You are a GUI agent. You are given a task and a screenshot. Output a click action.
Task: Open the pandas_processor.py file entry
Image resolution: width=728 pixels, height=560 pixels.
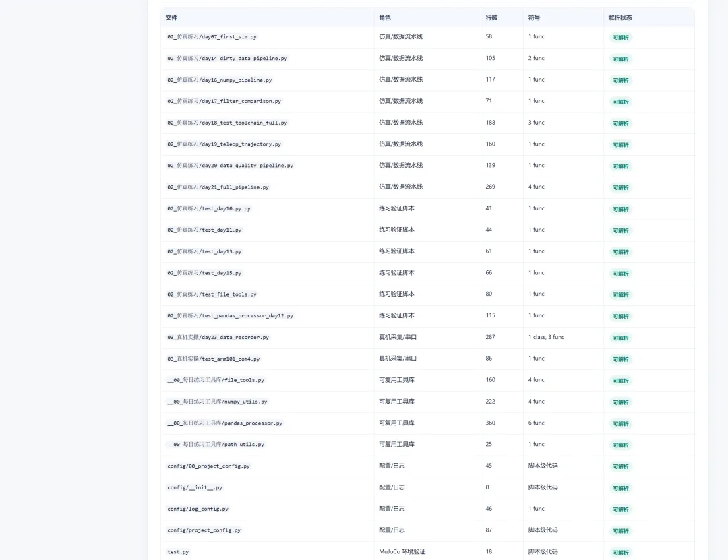tap(224, 423)
